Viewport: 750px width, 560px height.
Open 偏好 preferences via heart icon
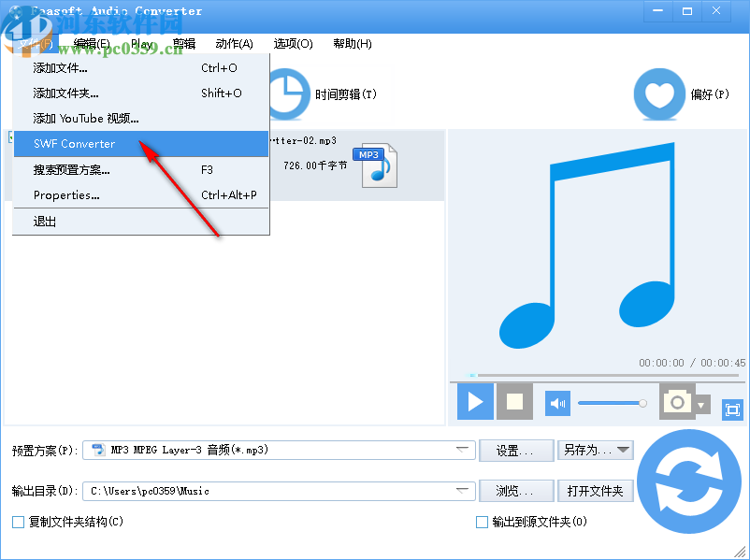tap(658, 93)
